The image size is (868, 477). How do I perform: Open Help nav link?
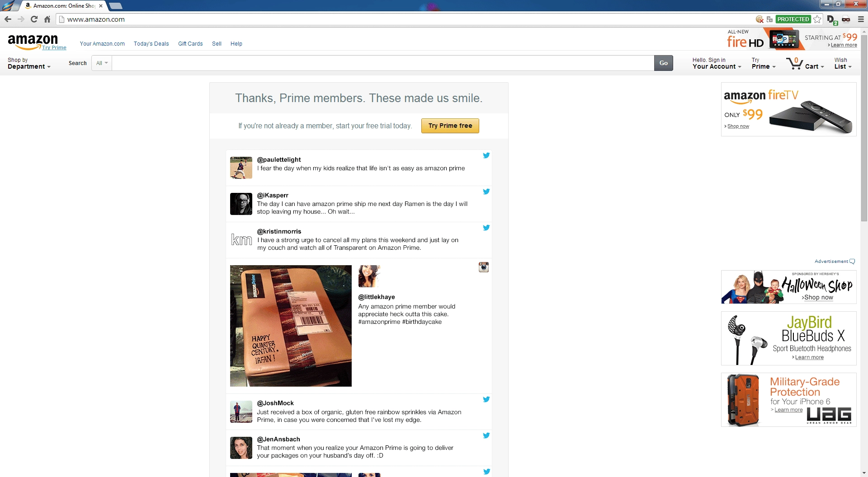coord(236,44)
